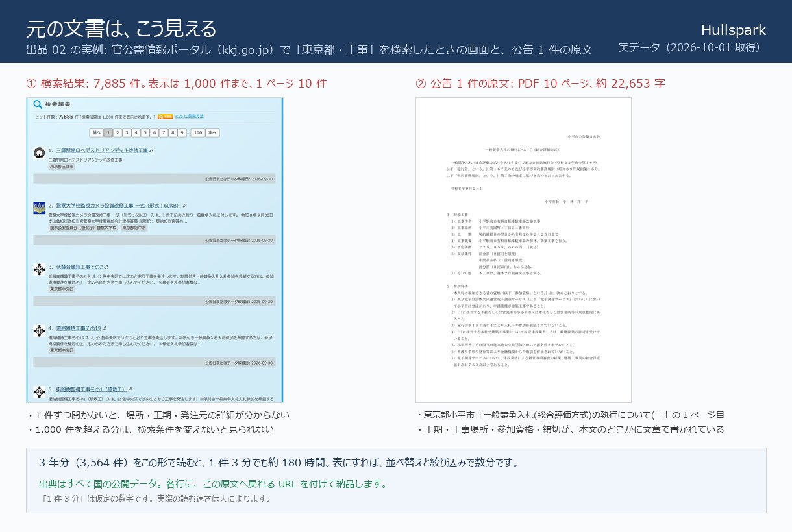Click the magnifier icon beside 検索結果
This screenshot has height=532, width=792.
pyautogui.click(x=38, y=104)
